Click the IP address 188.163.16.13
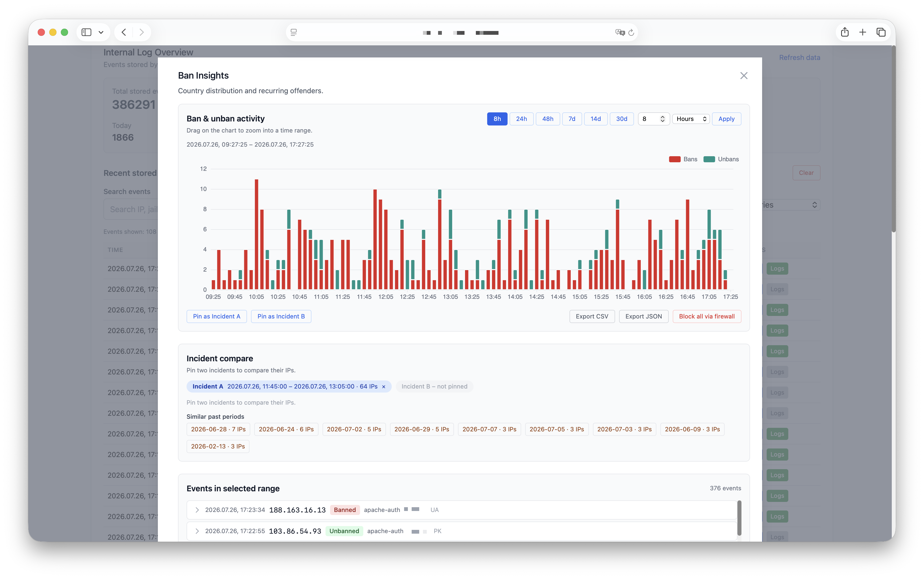Screen dimensions: 924x579 tap(297, 510)
